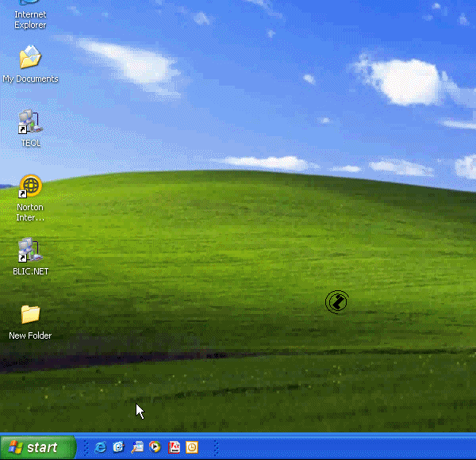Image resolution: width=476 pixels, height=460 pixels.
Task: Select the My Documents folder icon
Action: (30, 58)
